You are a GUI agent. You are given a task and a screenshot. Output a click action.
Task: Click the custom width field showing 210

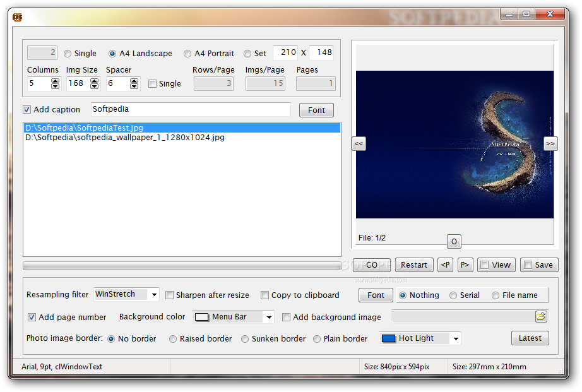pos(285,52)
